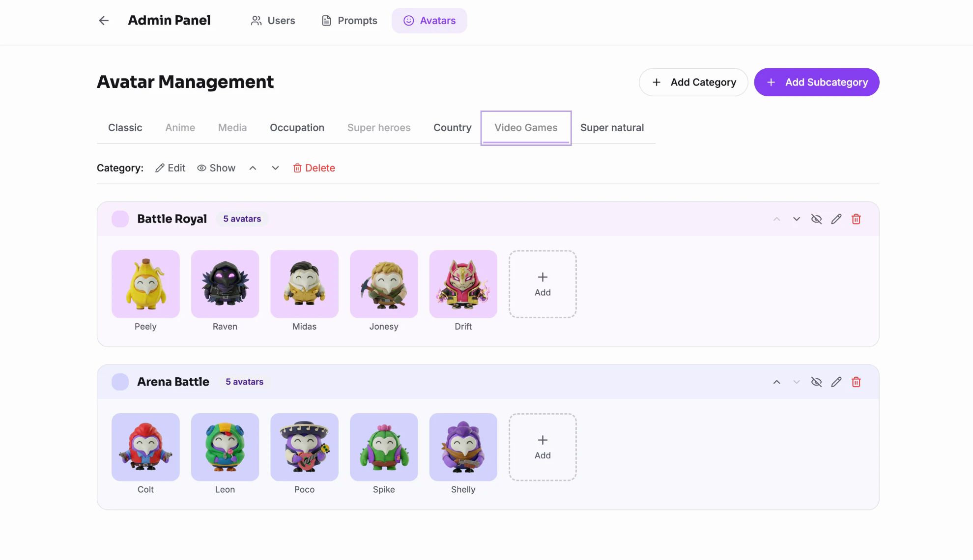The image size is (973, 560).
Task: Move category up with chevron
Action: tap(253, 168)
